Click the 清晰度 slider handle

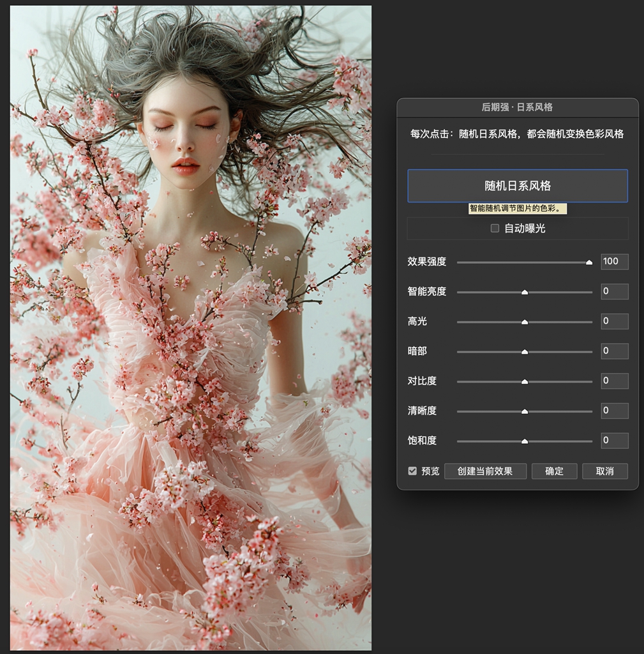525,411
